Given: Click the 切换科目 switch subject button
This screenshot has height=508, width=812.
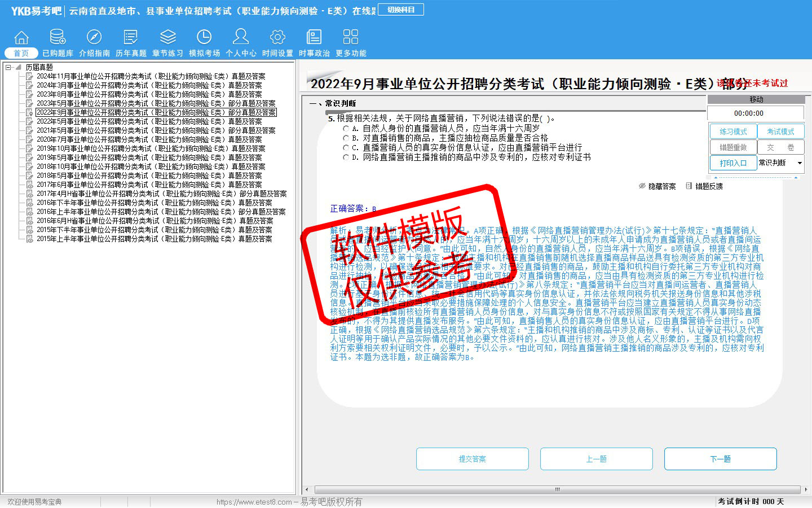Looking at the screenshot, I should [x=401, y=10].
